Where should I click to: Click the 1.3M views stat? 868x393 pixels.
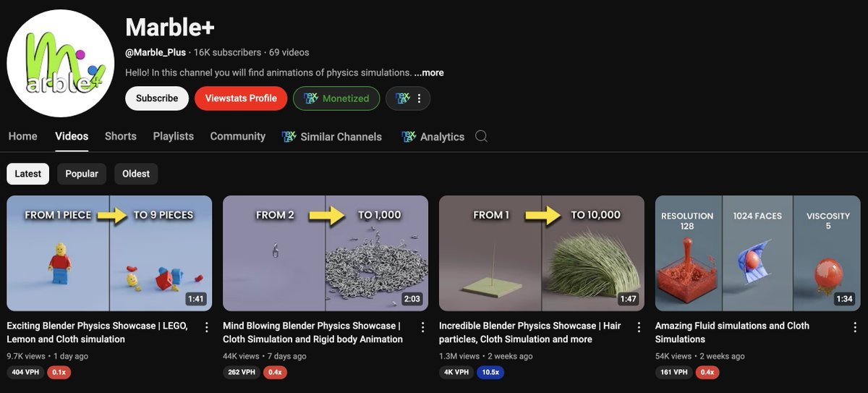click(459, 356)
